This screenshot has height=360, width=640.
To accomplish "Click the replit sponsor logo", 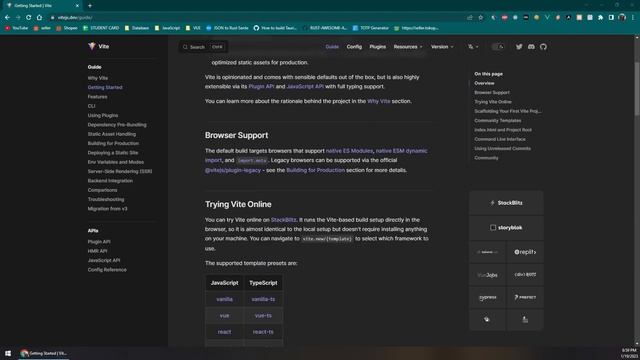I will click(x=525, y=252).
